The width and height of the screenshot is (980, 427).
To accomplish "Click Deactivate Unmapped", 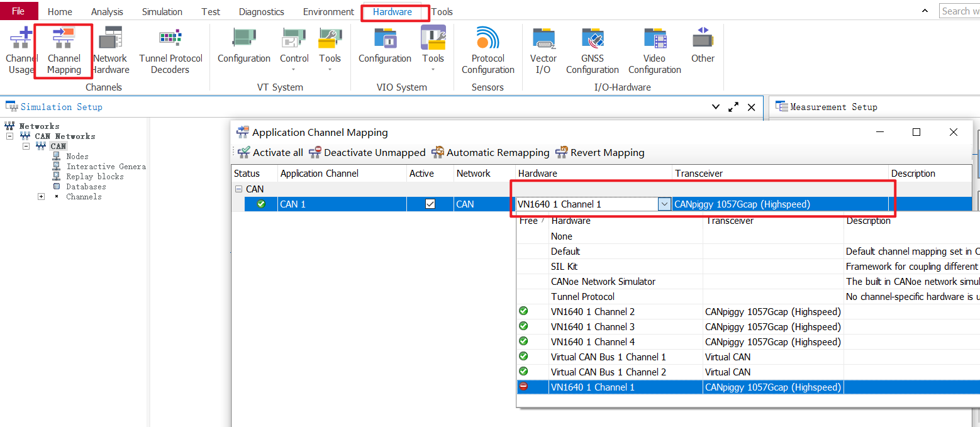I will (367, 152).
